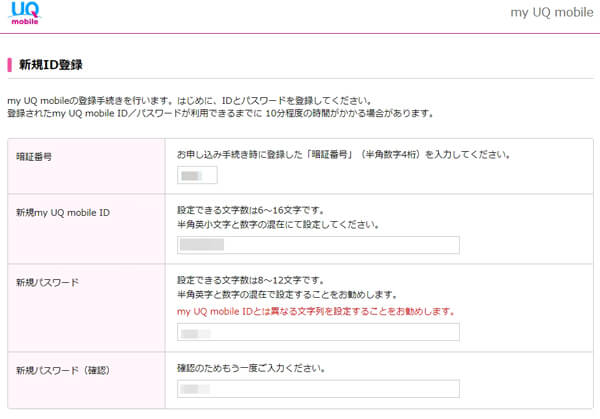
Task: Click the UQ mobile logo
Action: [24, 13]
